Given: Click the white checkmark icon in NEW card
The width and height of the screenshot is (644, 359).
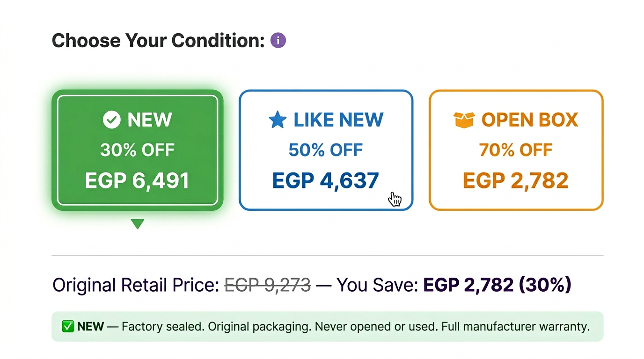Looking at the screenshot, I should (x=112, y=120).
